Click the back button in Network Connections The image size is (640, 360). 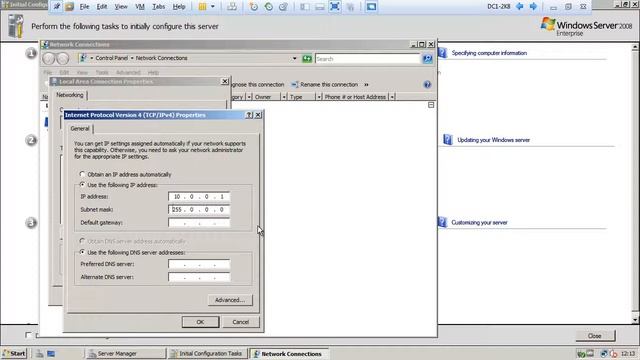click(49, 59)
